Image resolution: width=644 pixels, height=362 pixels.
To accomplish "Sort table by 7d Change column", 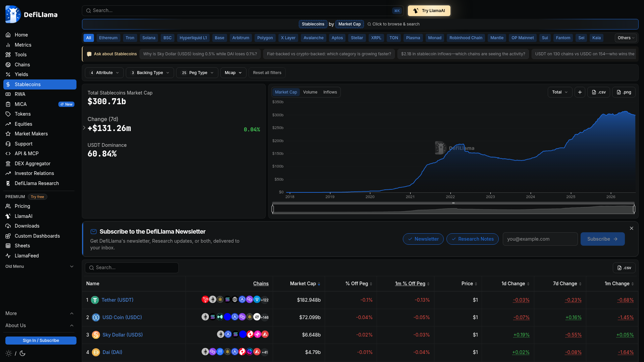I will click(567, 284).
